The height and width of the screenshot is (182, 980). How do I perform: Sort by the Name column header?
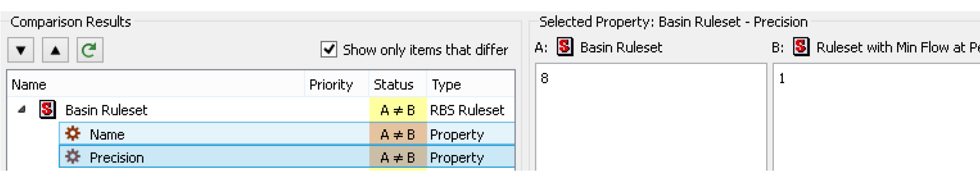(156, 85)
